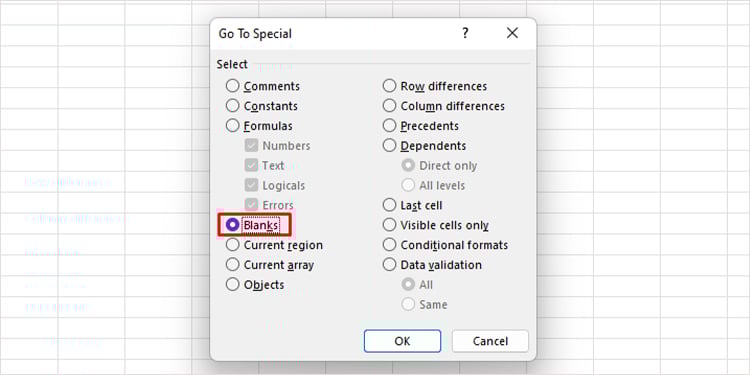Choose Visible cells only option
The height and width of the screenshot is (375, 750).
click(x=436, y=225)
